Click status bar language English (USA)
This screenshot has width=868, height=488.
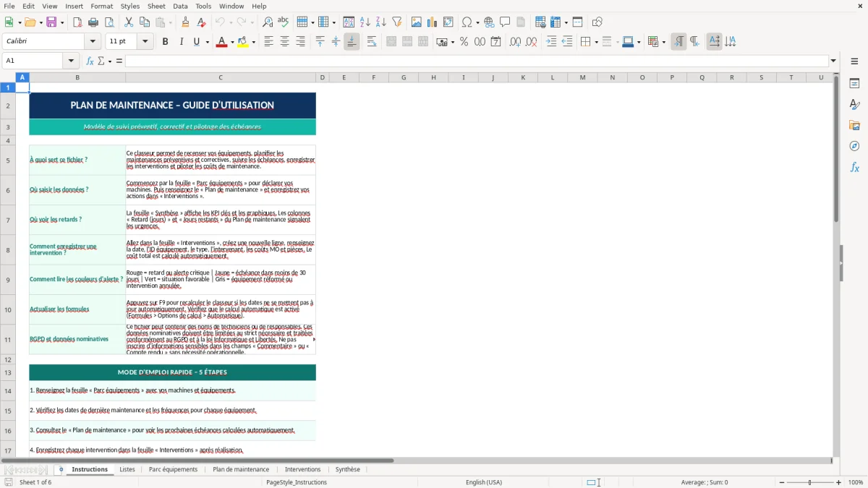tap(484, 482)
